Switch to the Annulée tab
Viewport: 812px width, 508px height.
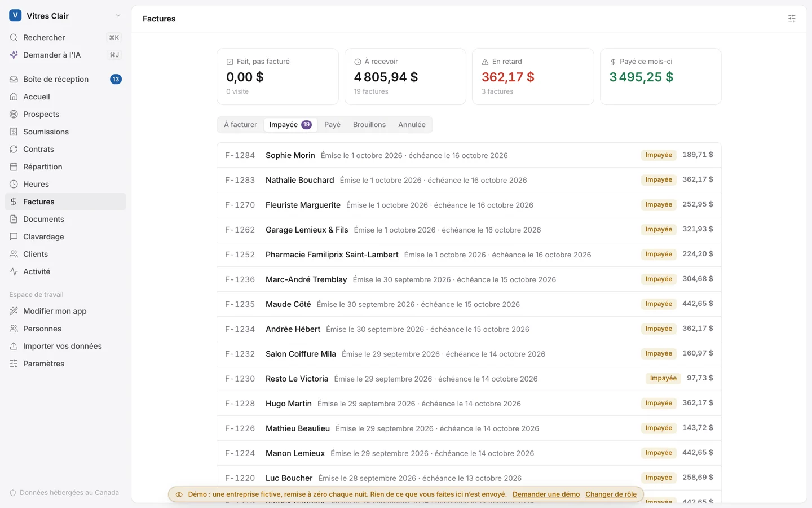pyautogui.click(x=412, y=125)
